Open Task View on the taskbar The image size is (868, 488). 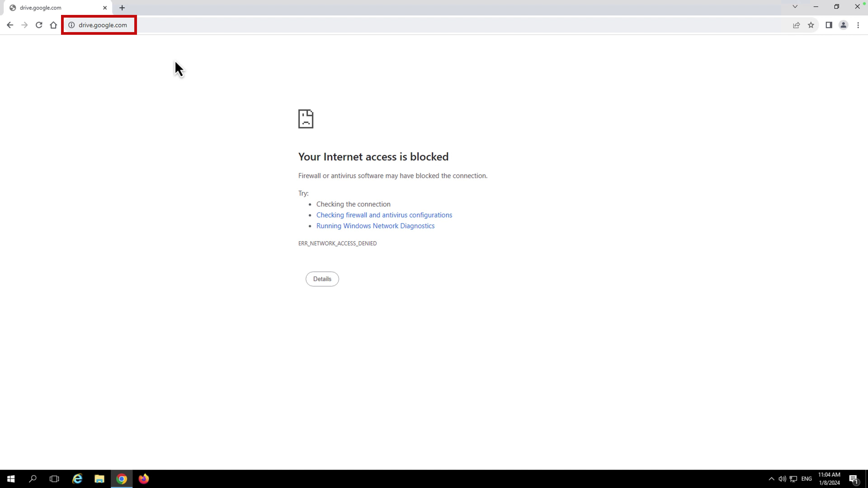point(54,479)
